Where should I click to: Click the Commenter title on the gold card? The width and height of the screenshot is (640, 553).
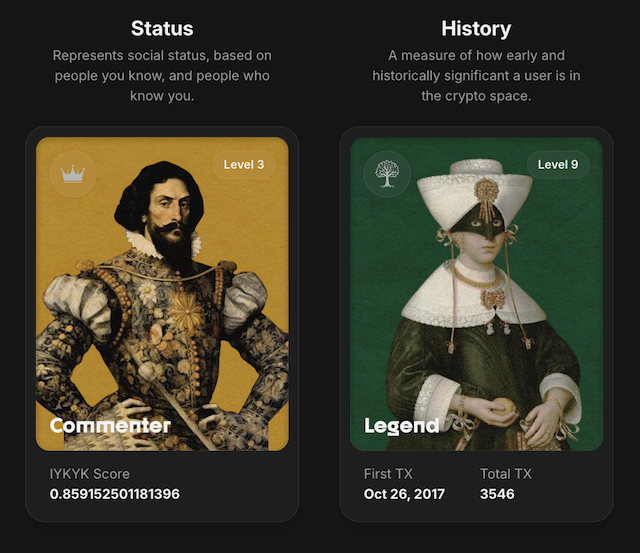(110, 426)
